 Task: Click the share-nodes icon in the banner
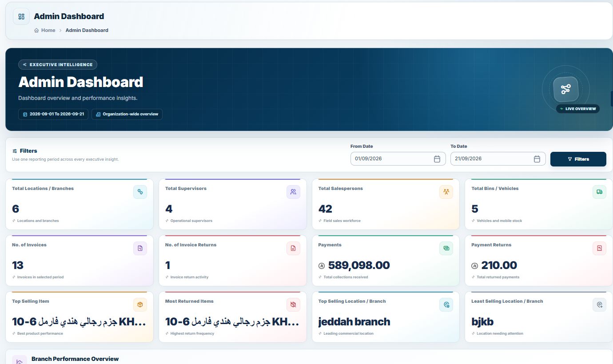(x=565, y=89)
